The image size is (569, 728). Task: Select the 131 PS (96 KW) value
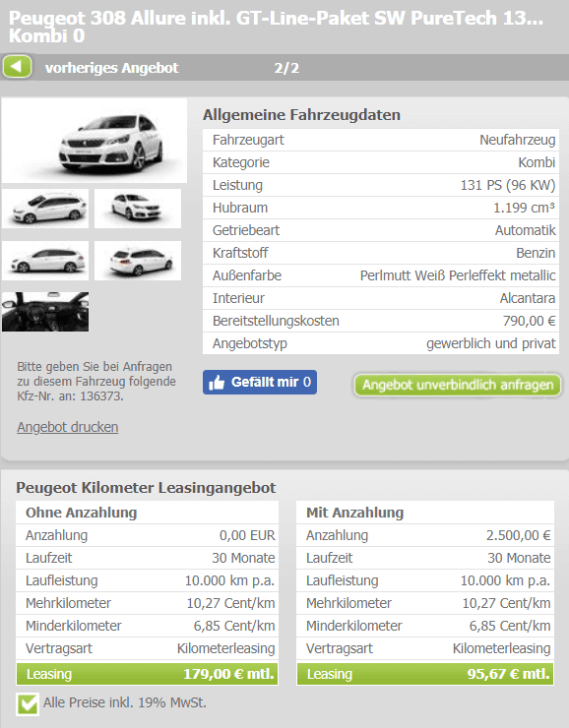point(508,185)
